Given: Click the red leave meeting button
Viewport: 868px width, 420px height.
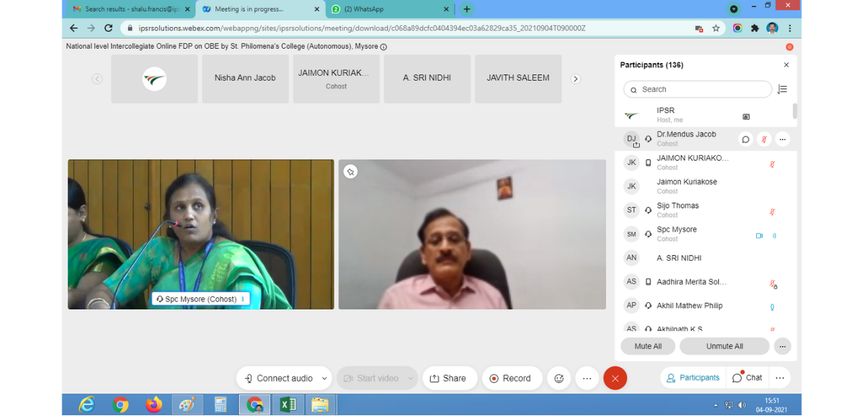Looking at the screenshot, I should coord(615,379).
